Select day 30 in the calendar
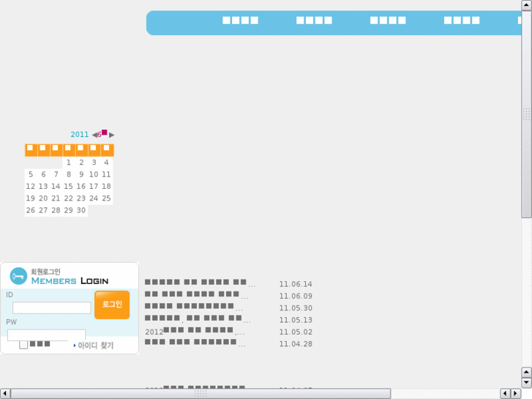Viewport: 532px width, 399px height. coord(81,210)
